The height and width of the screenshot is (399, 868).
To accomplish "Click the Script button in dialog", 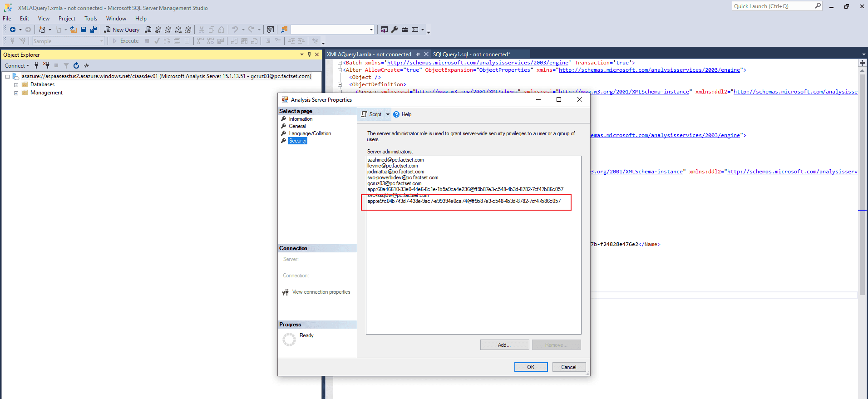I will (372, 114).
